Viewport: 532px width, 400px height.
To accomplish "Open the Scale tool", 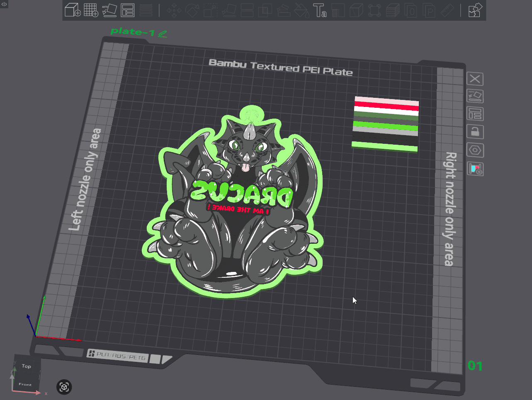I will [x=211, y=10].
